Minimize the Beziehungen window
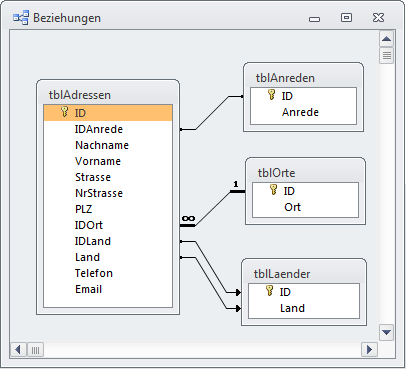This screenshot has height=369, width=406. click(314, 19)
